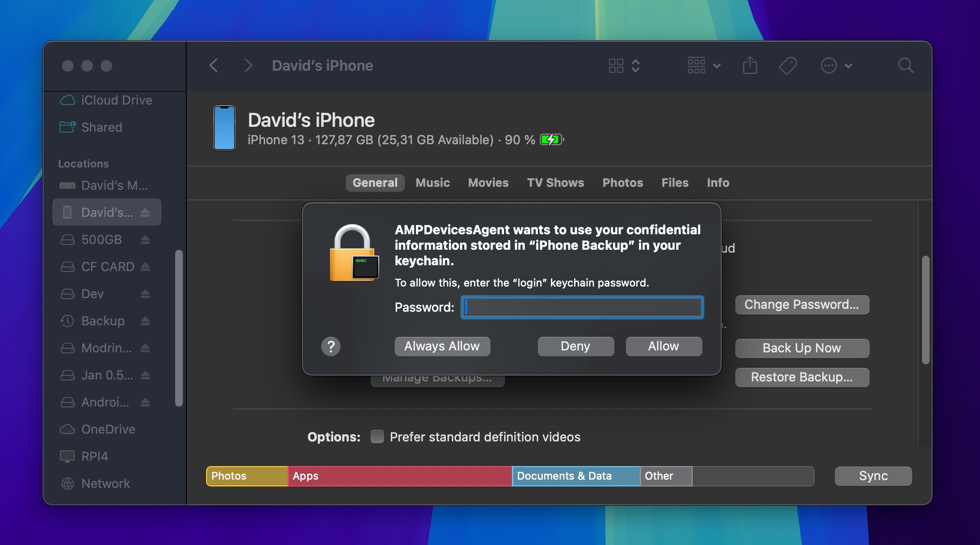This screenshot has width=980, height=545.
Task: Click the Share toolbar icon
Action: (750, 65)
